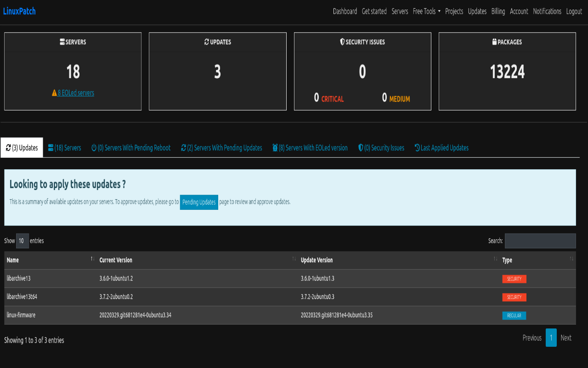Click the REGULAR badge for linux-firmware
The height and width of the screenshot is (368, 588).
click(x=514, y=316)
